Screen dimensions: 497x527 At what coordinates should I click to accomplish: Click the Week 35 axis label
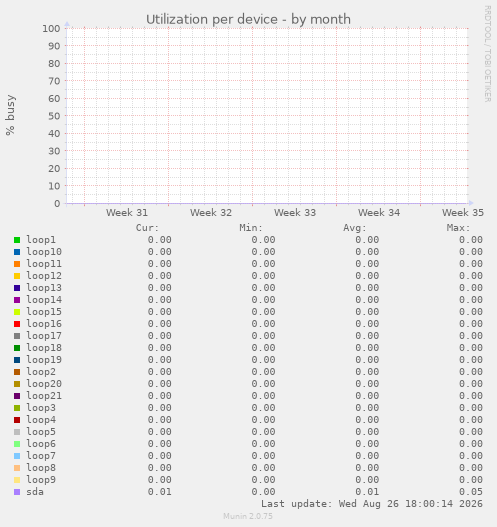[463, 213]
